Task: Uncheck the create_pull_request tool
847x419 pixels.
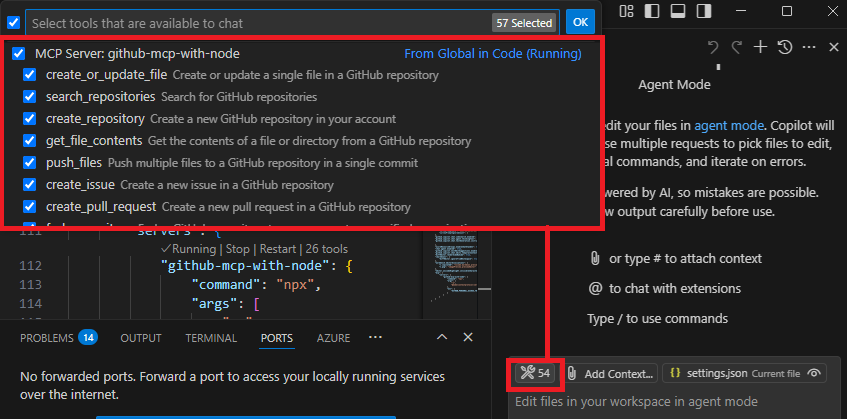Action: (29, 207)
